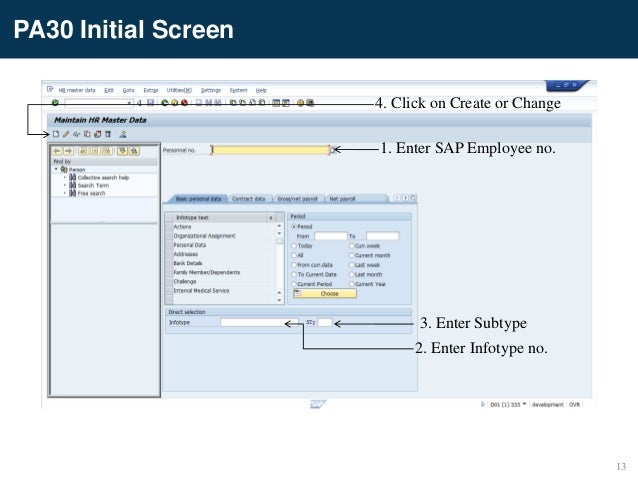Select the Last month radio button
Viewport: 638px width, 479px height.
(x=352, y=275)
